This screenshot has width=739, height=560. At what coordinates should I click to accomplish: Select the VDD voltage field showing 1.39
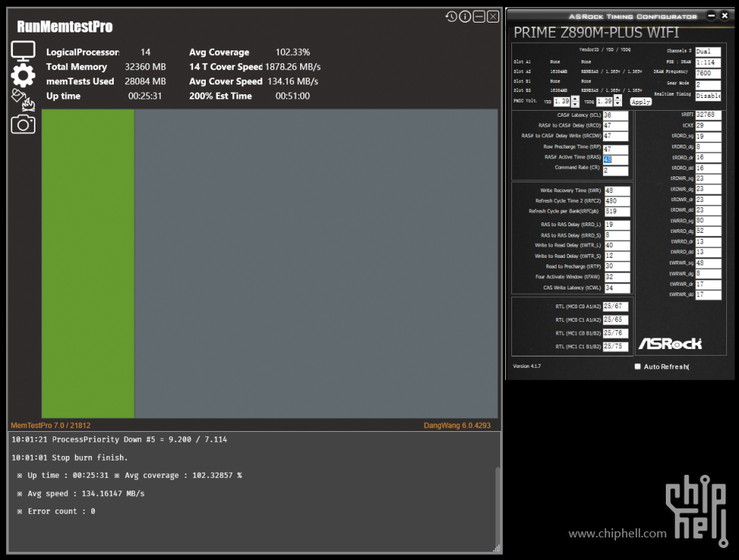pyautogui.click(x=562, y=101)
